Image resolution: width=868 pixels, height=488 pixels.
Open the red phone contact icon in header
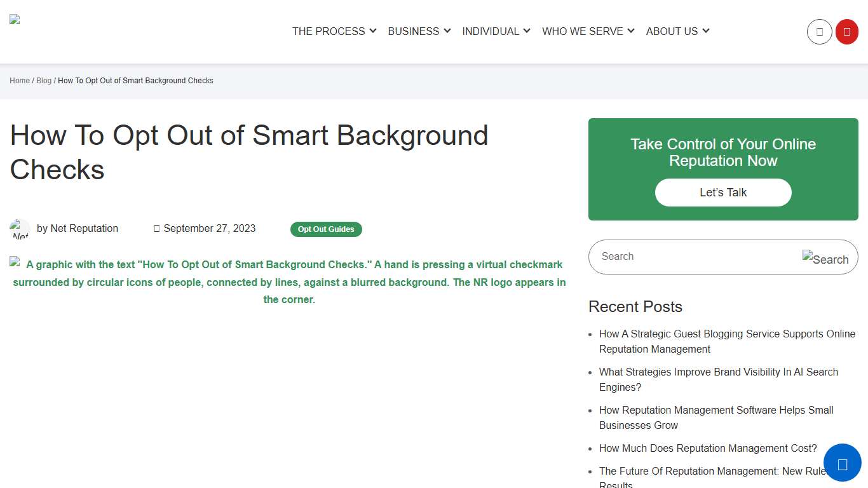point(846,31)
